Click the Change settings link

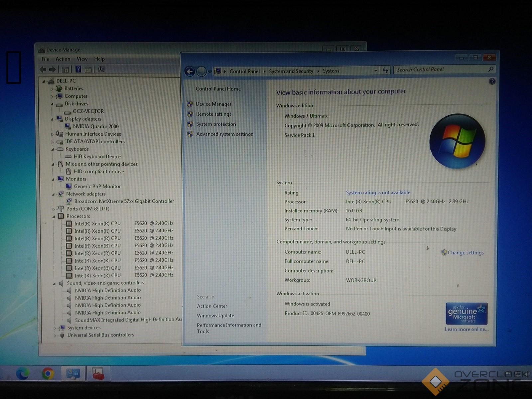465,253
